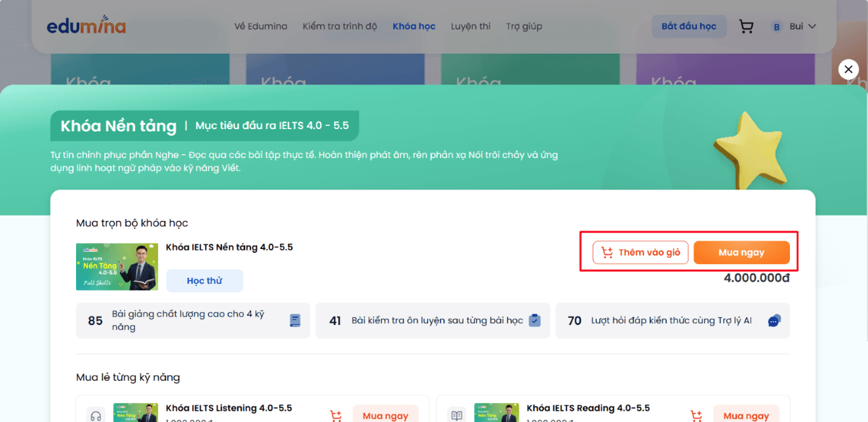Screen dimensions: 868x422
Task: Click the price 4.000.000đ text
Action: click(757, 278)
